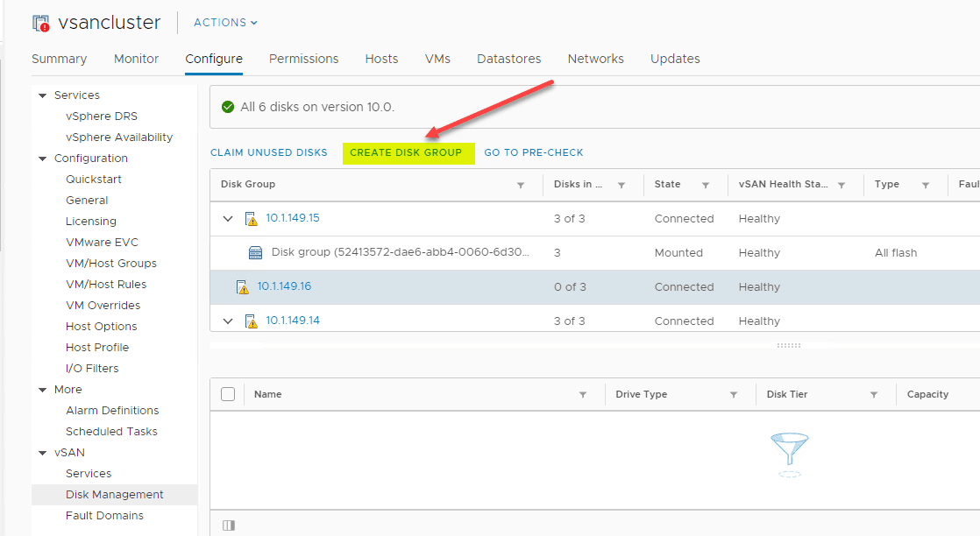Open VM/Host Groups
Viewport: 980px width, 536px height.
point(111,264)
